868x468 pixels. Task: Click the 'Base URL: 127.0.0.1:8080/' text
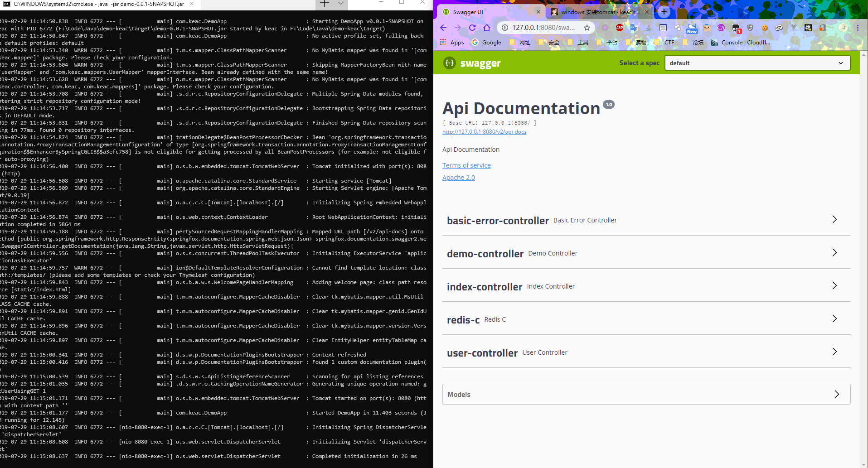(490, 123)
